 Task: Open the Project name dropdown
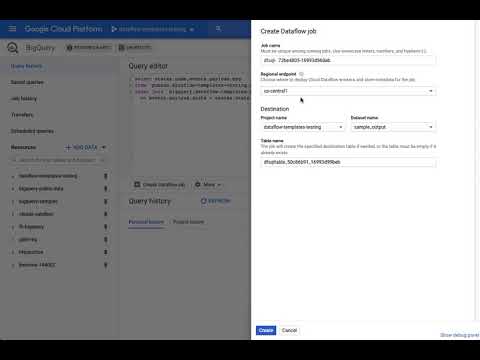(303, 127)
